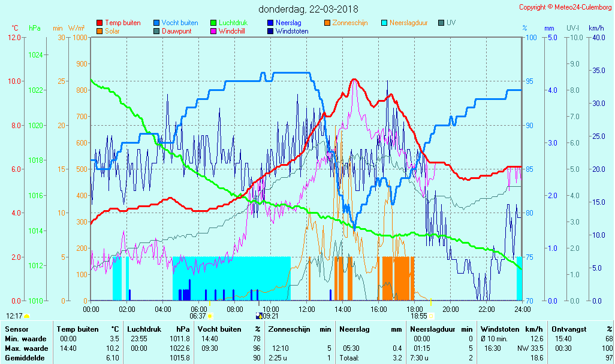This screenshot has width=615, height=364.
Task: Click the magenta Windchill legend square
Action: click(x=213, y=31)
